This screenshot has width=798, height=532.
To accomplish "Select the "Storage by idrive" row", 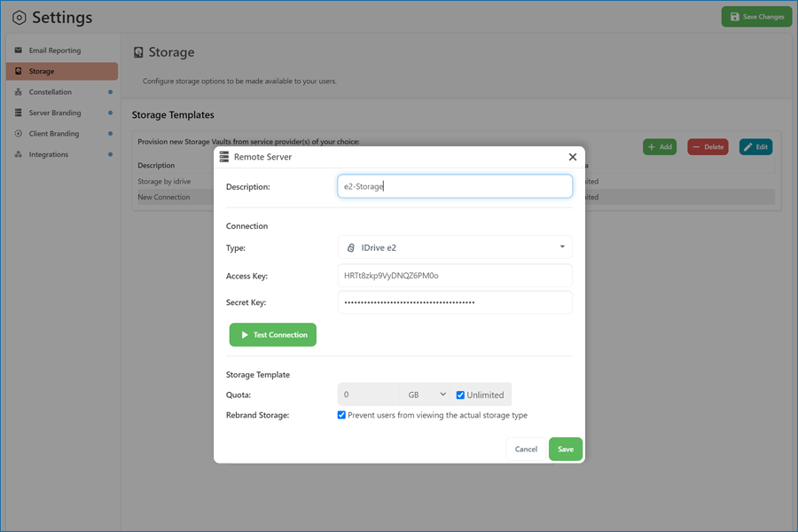I will pyautogui.click(x=176, y=181).
